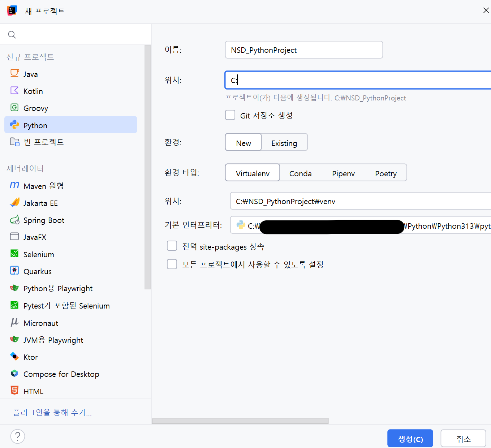The image size is (491, 448).
Task: Click the empty project folder icon
Action: 14,142
